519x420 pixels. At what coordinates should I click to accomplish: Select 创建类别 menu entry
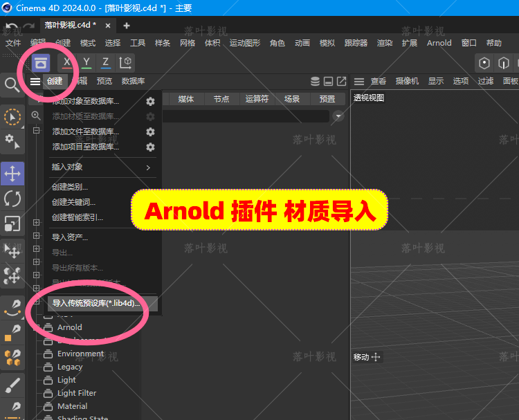(x=69, y=187)
